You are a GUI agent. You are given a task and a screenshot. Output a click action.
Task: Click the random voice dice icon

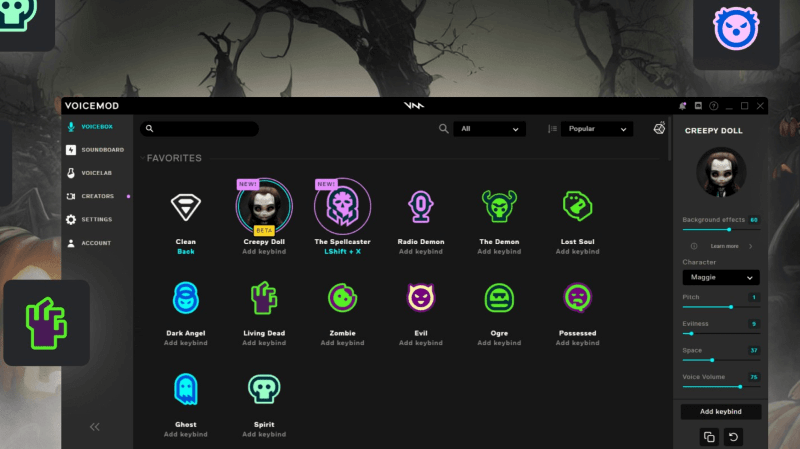pyautogui.click(x=659, y=129)
